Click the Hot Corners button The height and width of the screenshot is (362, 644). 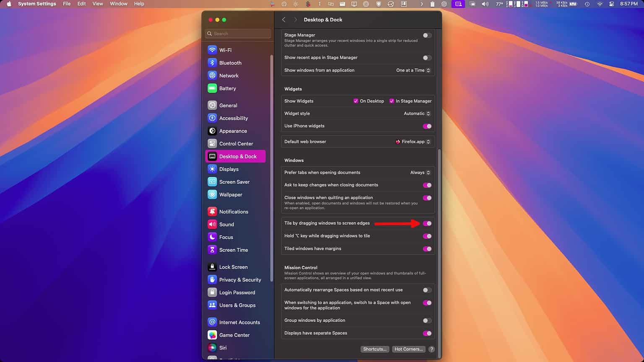pos(408,349)
